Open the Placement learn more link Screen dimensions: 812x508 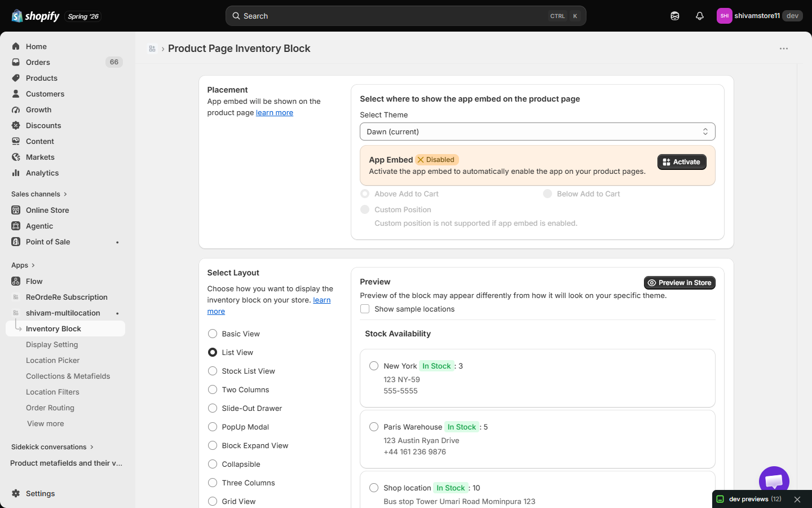point(275,112)
